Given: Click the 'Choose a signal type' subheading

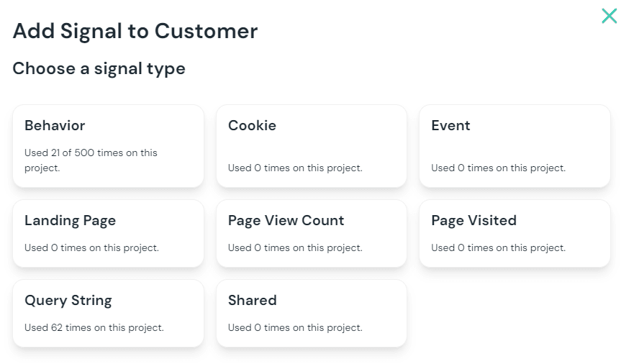Looking at the screenshot, I should click(99, 68).
